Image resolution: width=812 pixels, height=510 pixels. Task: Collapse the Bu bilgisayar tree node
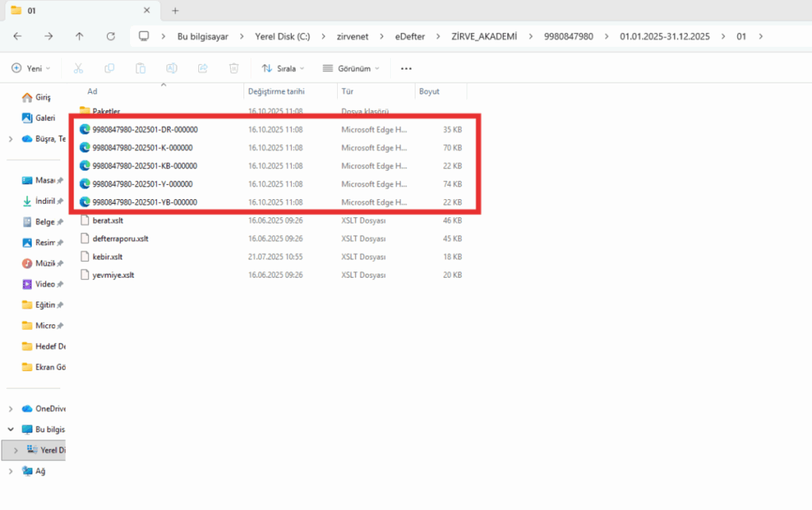pyautogui.click(x=10, y=429)
